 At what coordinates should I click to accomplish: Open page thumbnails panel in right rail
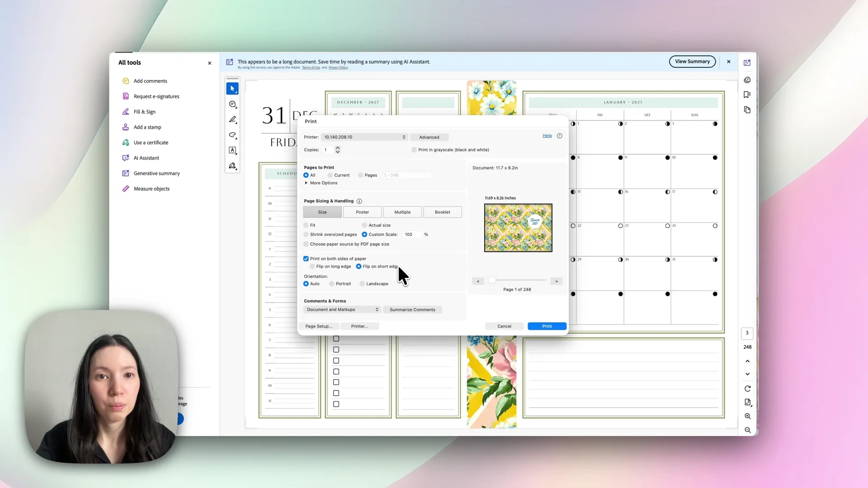747,110
